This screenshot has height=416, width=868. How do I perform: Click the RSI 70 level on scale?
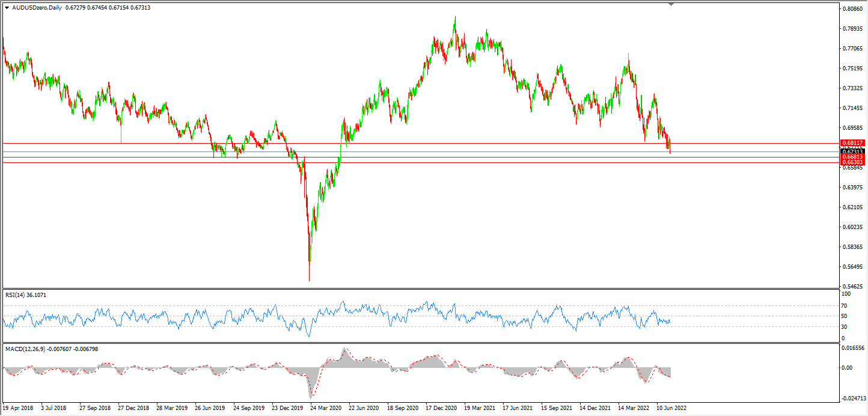(845, 305)
